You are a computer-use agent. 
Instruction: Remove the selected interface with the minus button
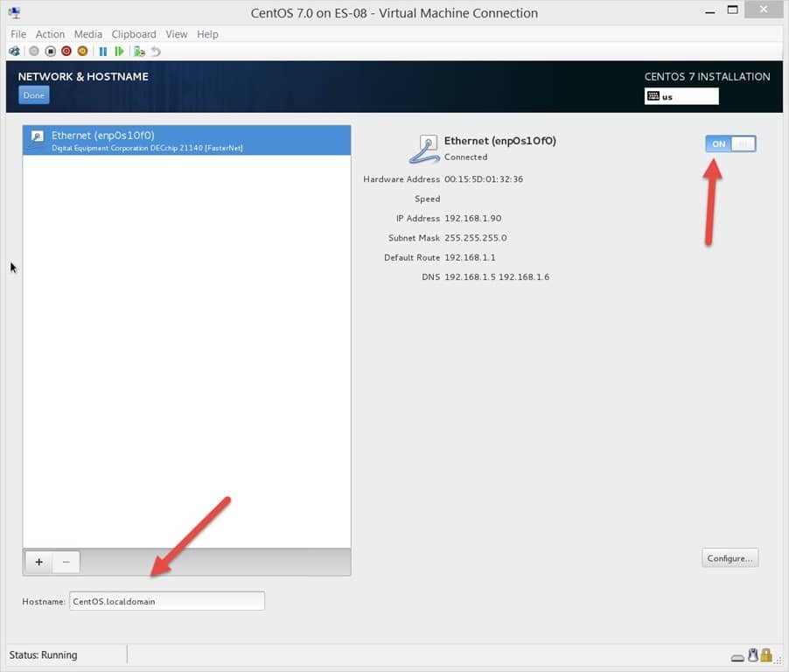(65, 562)
